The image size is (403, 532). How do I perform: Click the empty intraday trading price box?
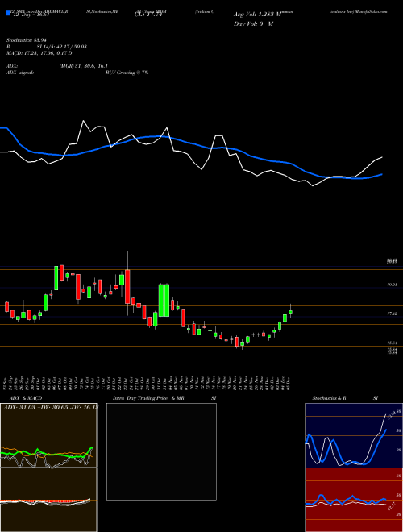pyautogui.click(x=161, y=451)
